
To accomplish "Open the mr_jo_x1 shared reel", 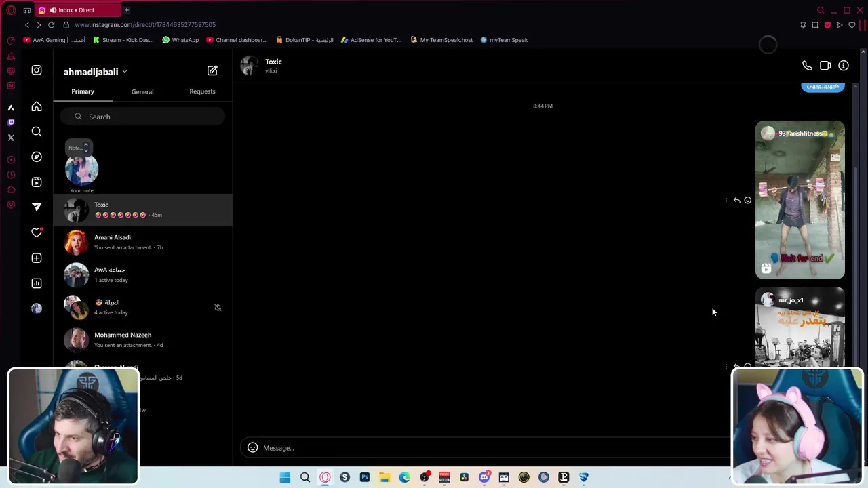I will [x=800, y=327].
